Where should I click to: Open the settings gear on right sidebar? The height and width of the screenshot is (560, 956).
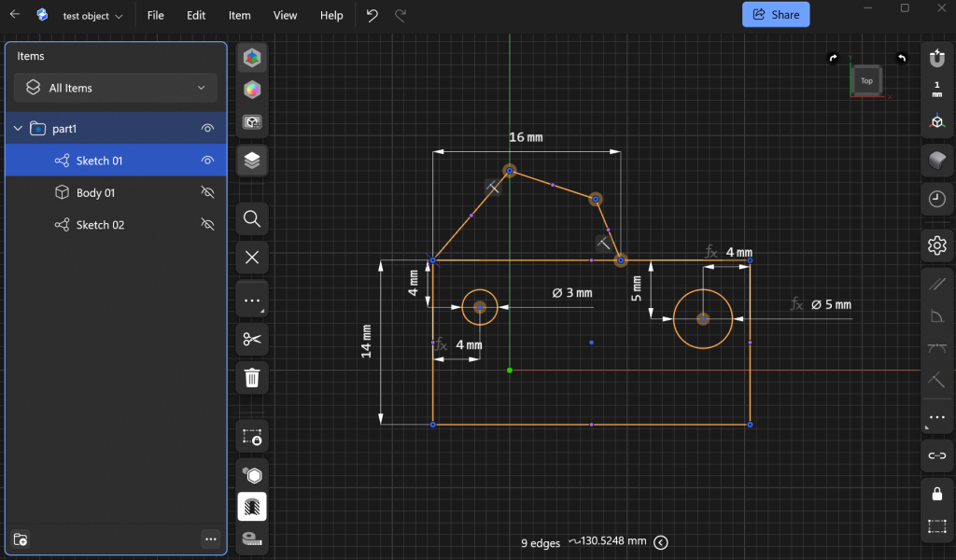[936, 245]
